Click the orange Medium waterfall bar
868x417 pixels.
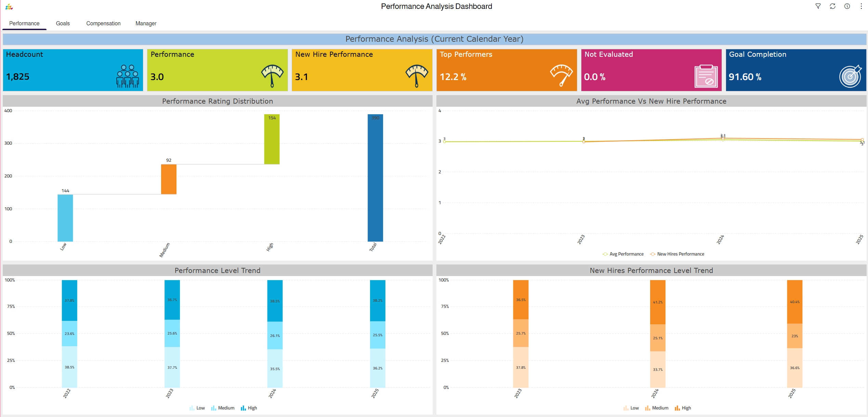click(169, 179)
